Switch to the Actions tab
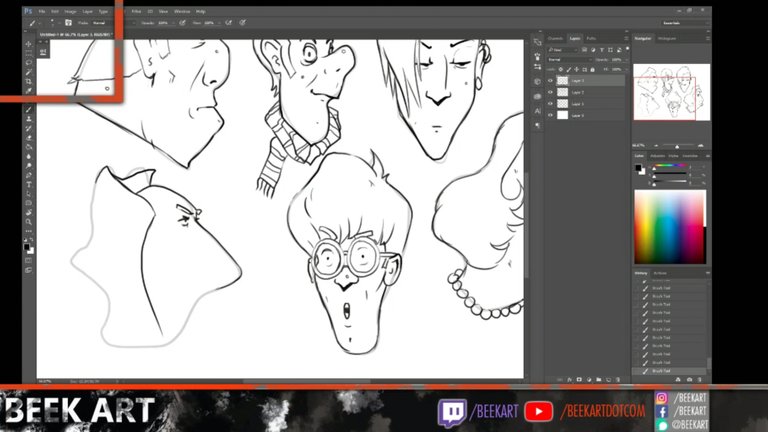Image resolution: width=768 pixels, height=432 pixels. pyautogui.click(x=660, y=272)
